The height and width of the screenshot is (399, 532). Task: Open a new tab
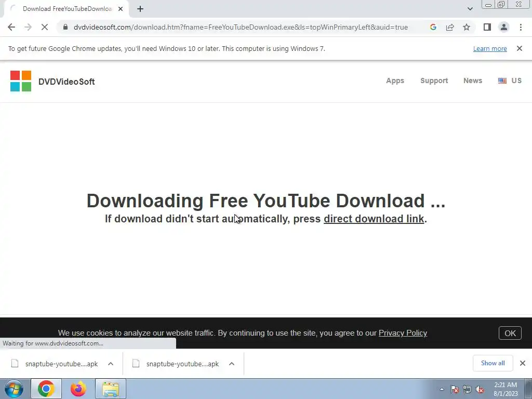pos(140,9)
